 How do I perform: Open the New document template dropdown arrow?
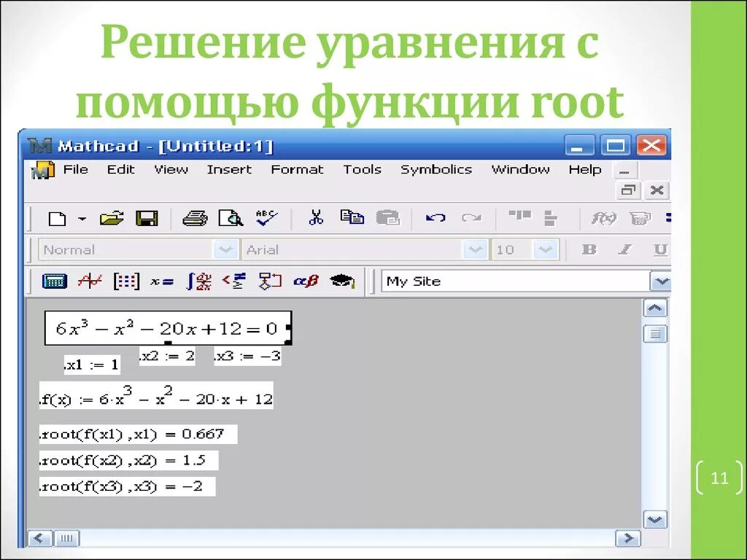(82, 219)
